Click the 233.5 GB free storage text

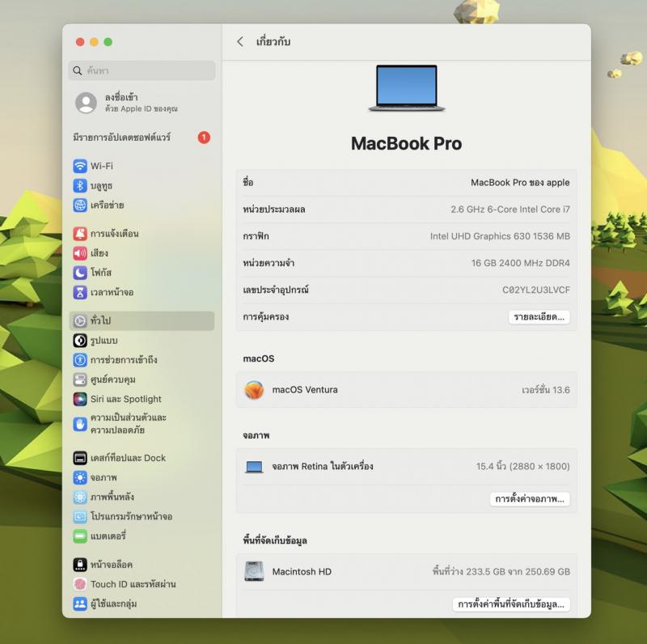[501, 571]
